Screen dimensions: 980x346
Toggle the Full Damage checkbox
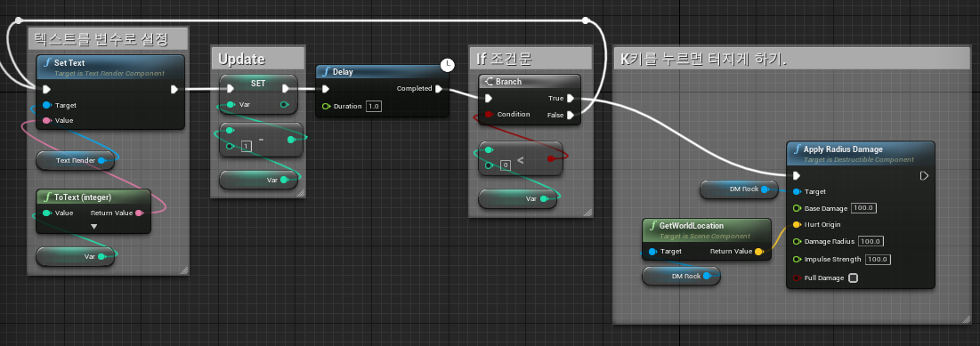coord(853,278)
